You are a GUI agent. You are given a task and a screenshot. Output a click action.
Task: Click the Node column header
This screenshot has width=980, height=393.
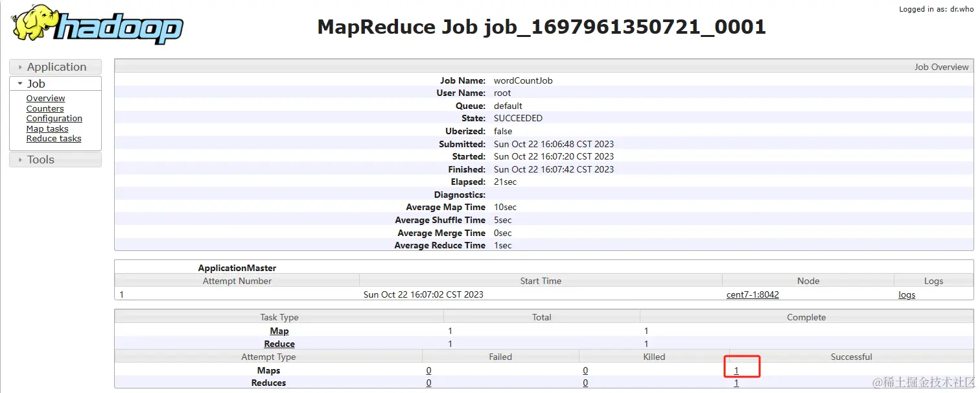coord(808,281)
